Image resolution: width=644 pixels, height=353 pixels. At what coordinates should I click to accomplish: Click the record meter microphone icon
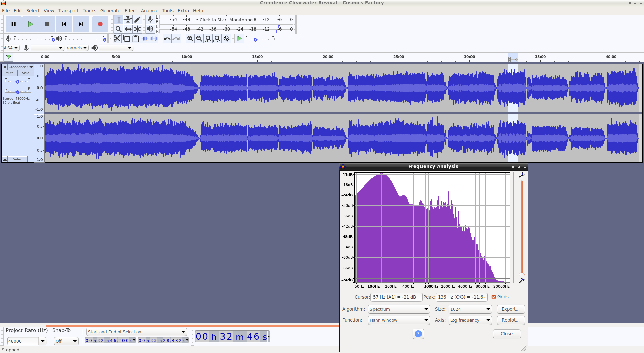tap(150, 20)
